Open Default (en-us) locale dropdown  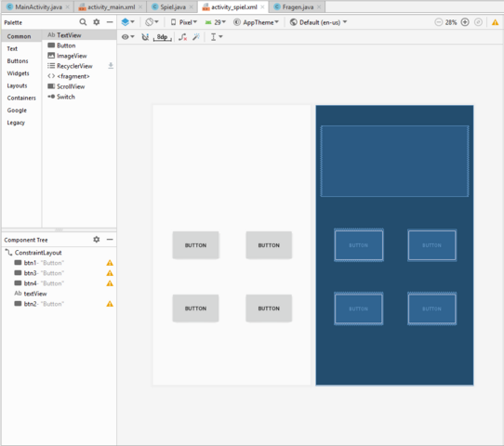click(318, 22)
